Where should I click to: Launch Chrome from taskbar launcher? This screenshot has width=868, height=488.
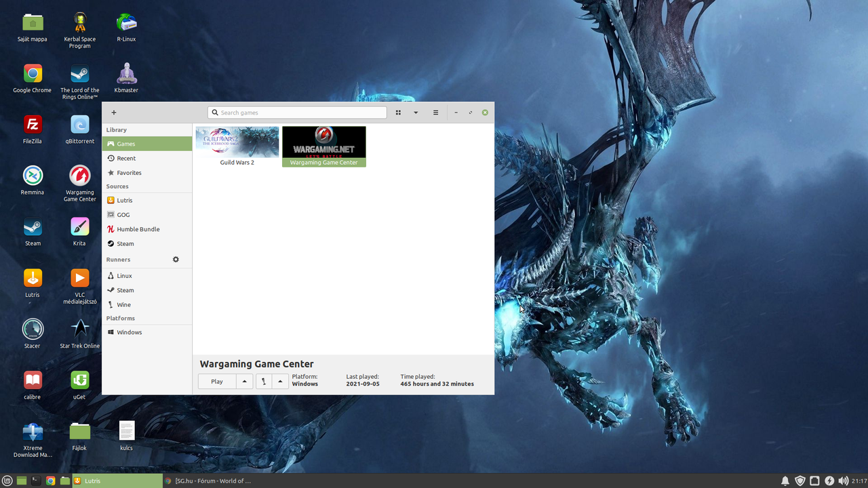(50, 481)
